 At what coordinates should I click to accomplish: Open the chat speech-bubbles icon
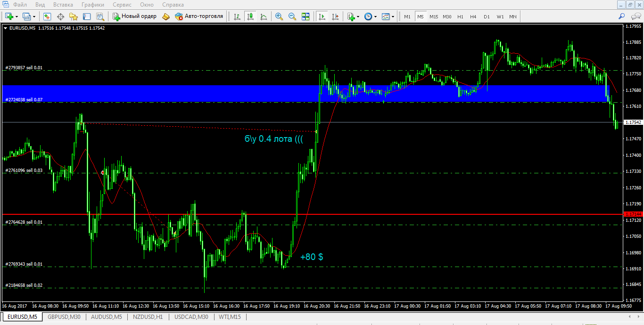tap(636, 16)
